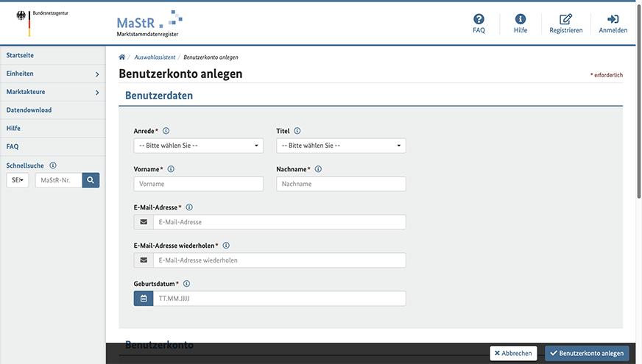Click the envelope icon of E-Mail-Adresse field
The width and height of the screenshot is (642, 364).
pyautogui.click(x=144, y=222)
